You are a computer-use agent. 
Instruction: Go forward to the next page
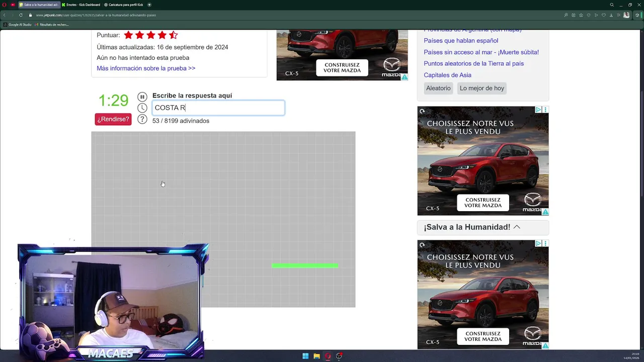[13, 15]
